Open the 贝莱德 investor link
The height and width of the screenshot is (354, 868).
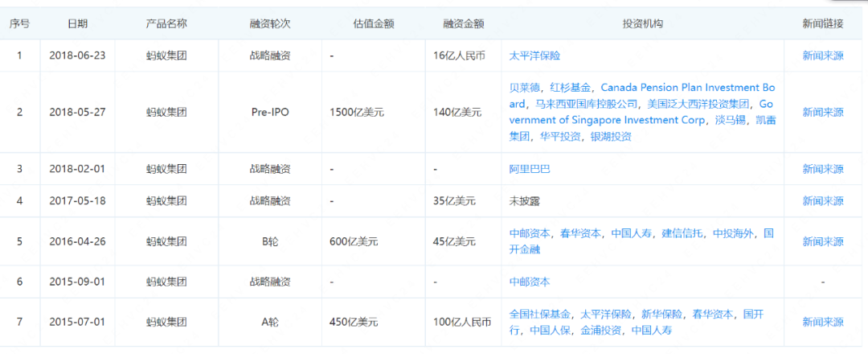[524, 88]
